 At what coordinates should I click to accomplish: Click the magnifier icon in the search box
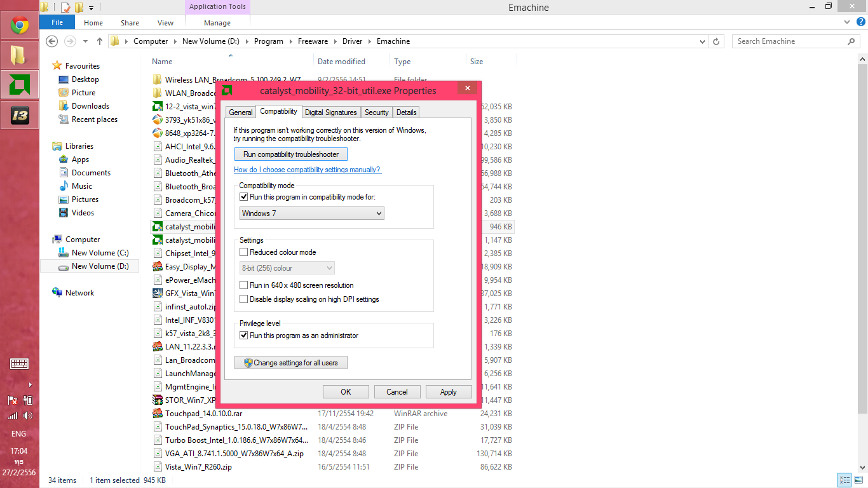point(851,41)
